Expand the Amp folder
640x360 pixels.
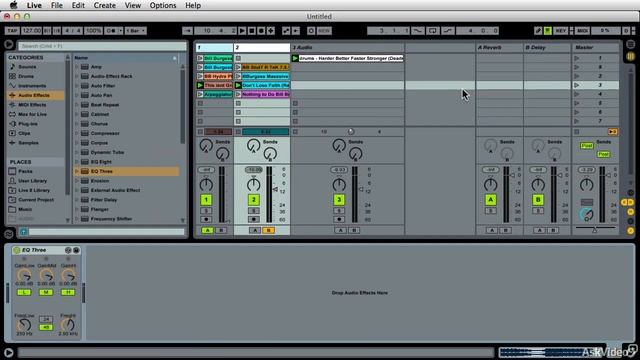tap(77, 67)
